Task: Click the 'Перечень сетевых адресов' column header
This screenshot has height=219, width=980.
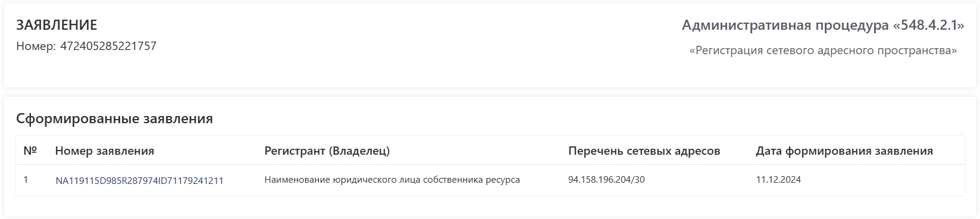Action: [644, 151]
